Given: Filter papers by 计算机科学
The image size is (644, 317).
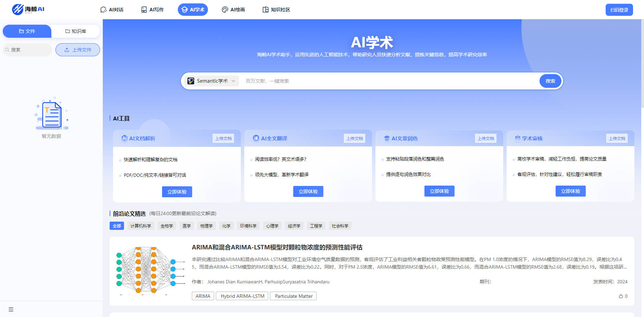Looking at the screenshot, I should pos(141,226).
